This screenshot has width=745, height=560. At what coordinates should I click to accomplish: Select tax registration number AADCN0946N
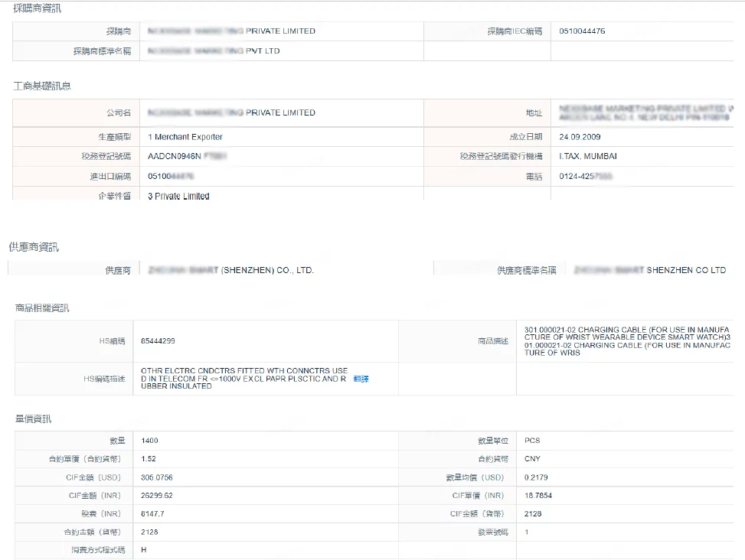point(175,156)
